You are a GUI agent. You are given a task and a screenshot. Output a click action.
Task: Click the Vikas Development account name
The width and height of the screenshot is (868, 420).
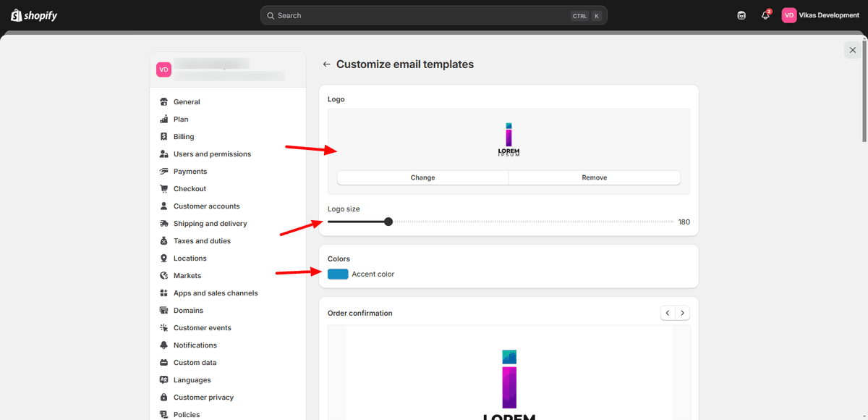[x=829, y=15]
